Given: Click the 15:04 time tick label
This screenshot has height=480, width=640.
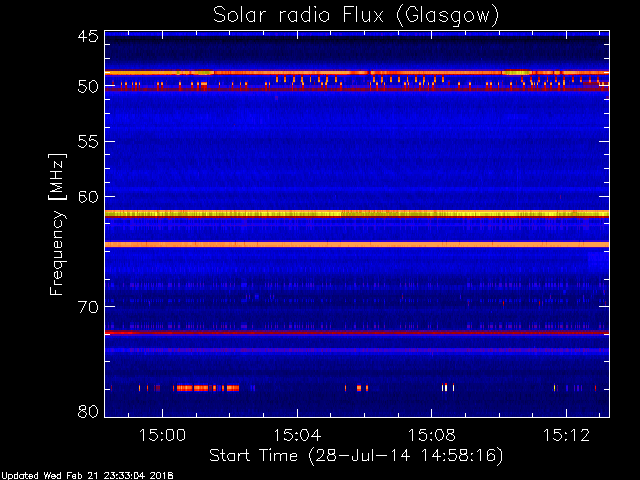Looking at the screenshot, I should click(297, 435).
